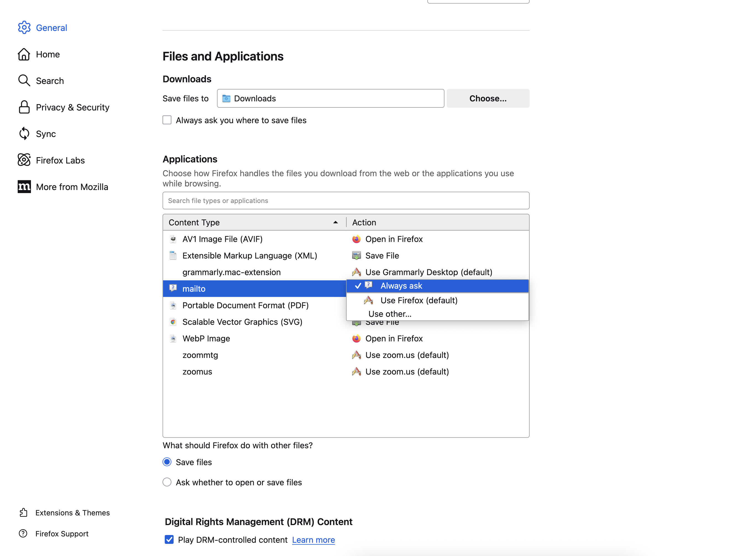Click the Firefox Labs icon

pyautogui.click(x=24, y=160)
